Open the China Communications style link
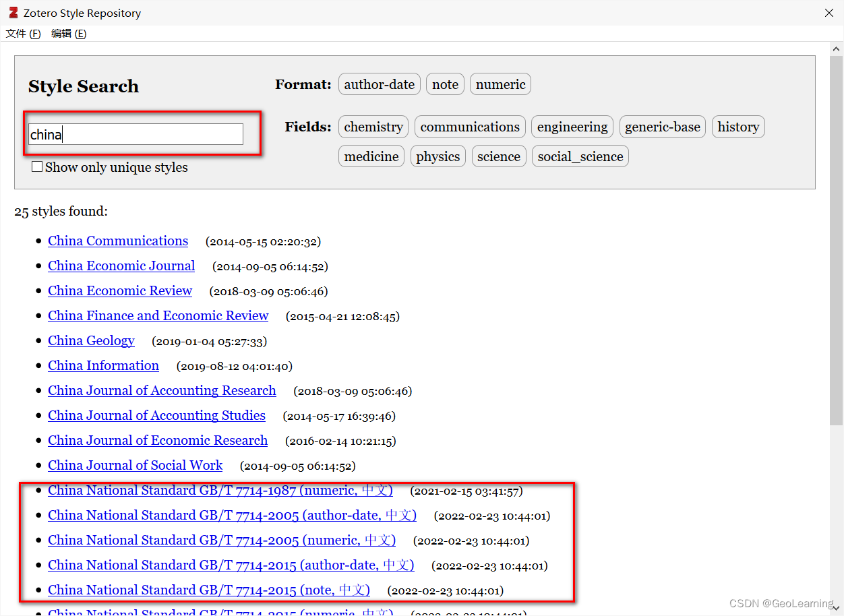 click(x=118, y=241)
